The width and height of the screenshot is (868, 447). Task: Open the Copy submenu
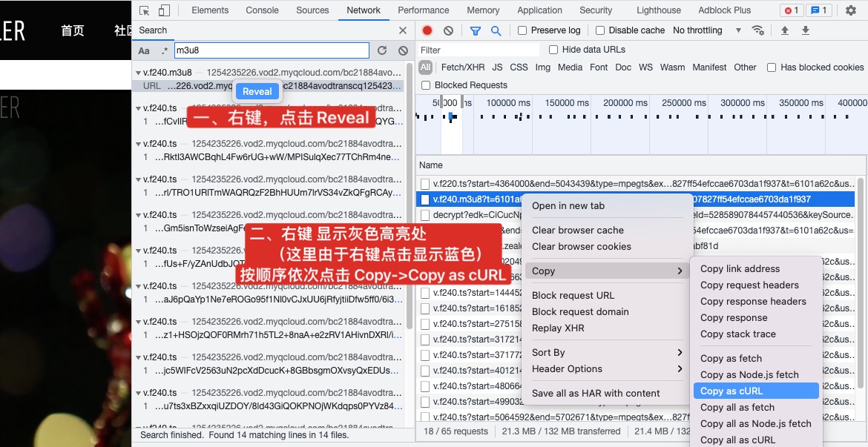tap(606, 271)
